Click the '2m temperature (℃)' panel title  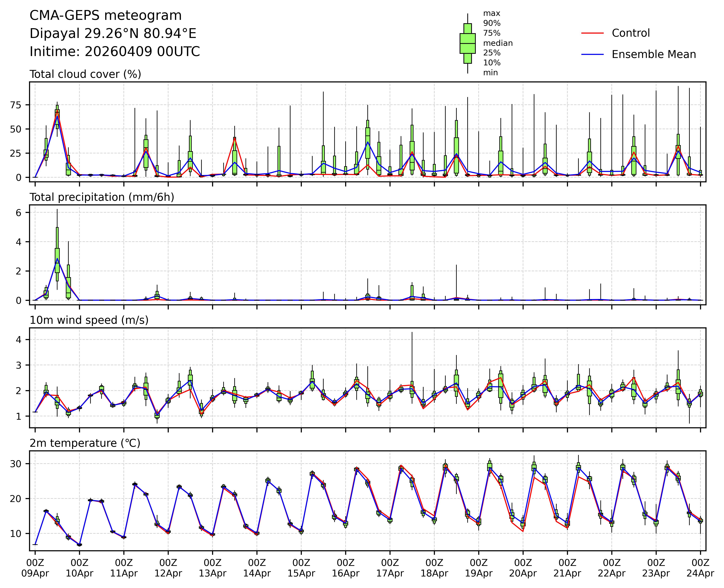[x=85, y=443]
